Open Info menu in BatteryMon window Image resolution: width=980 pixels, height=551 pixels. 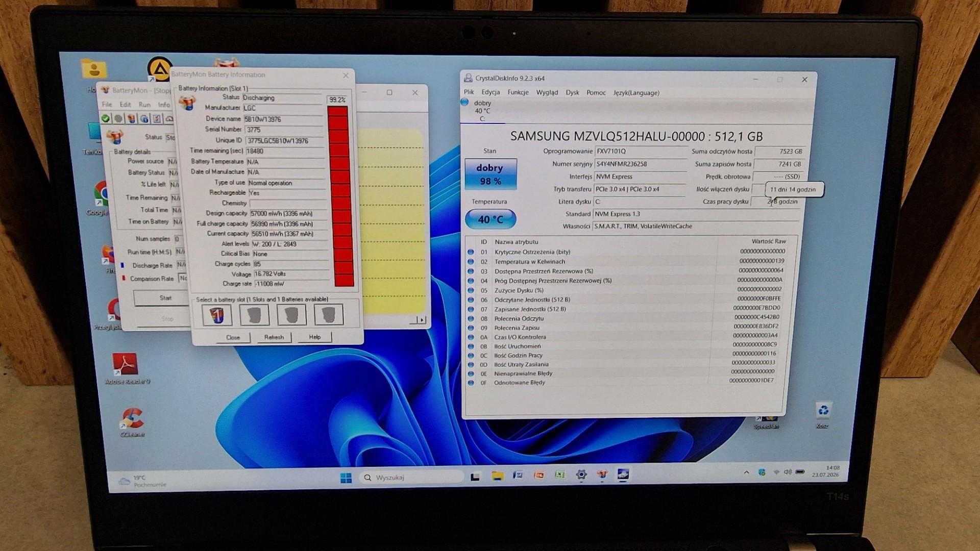(164, 105)
